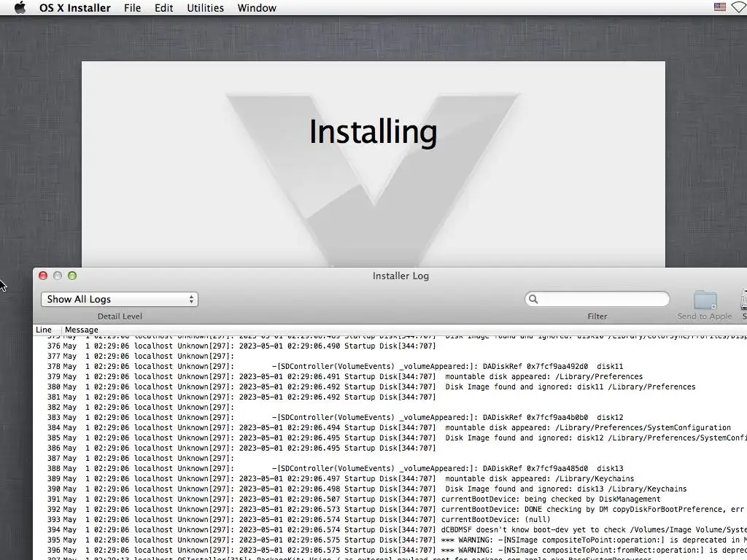This screenshot has width=747, height=560.
Task: Open the Apple menu
Action: 20,7
